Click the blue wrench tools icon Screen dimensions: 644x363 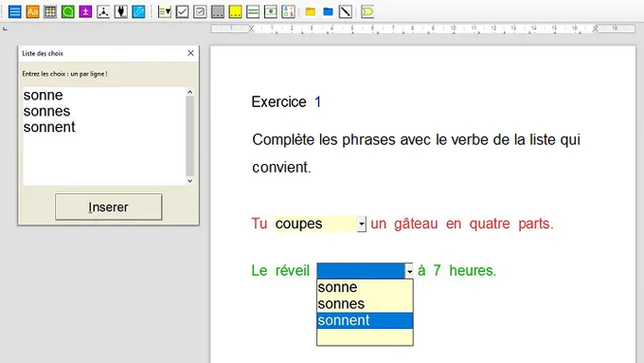point(138,12)
